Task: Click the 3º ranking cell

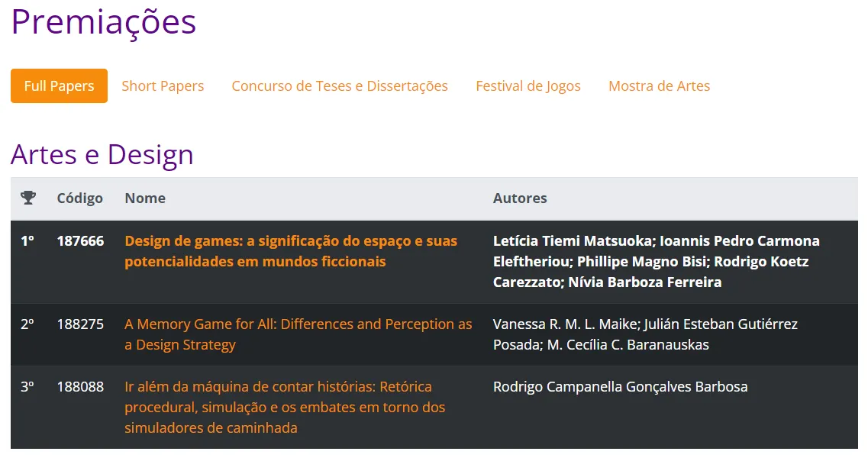Action: click(x=27, y=386)
